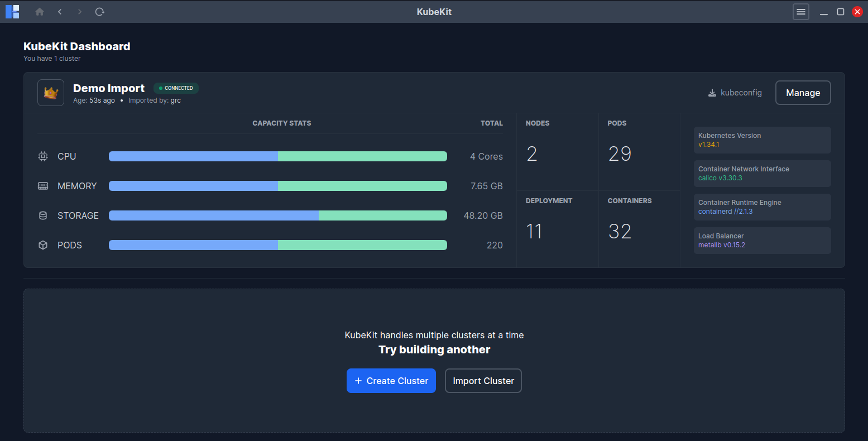Click the Create Cluster button

click(391, 381)
